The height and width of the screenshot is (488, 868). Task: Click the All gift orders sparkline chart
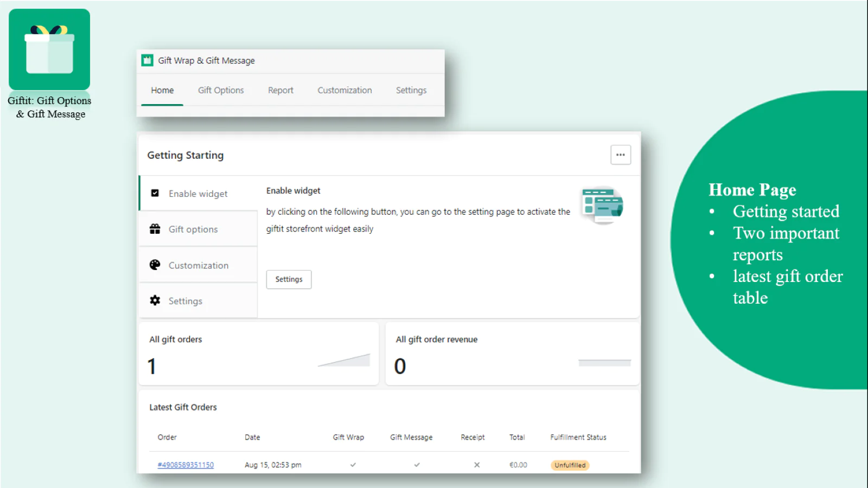(344, 361)
